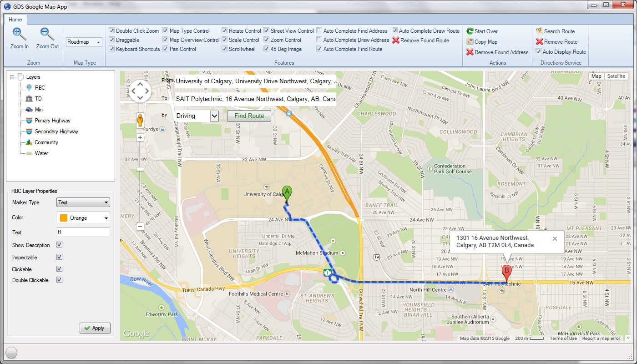The height and width of the screenshot is (364, 637).
Task: Toggle Draggable checkbox
Action: click(x=112, y=40)
